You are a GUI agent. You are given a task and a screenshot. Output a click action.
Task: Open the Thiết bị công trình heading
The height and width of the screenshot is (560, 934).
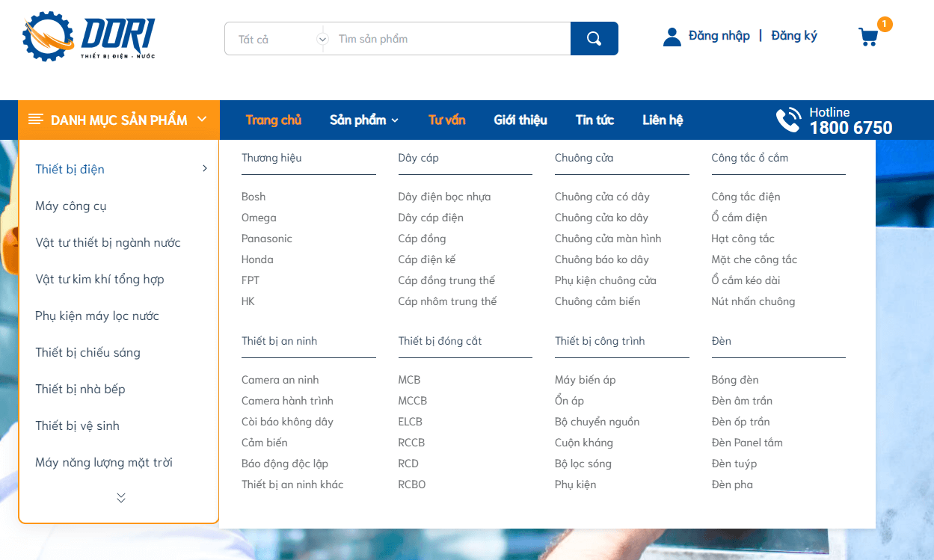[600, 341]
